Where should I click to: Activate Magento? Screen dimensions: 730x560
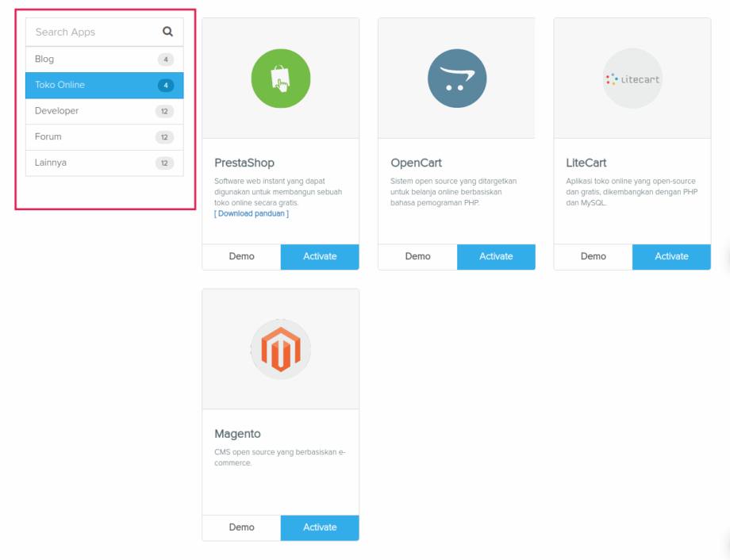pyautogui.click(x=319, y=527)
